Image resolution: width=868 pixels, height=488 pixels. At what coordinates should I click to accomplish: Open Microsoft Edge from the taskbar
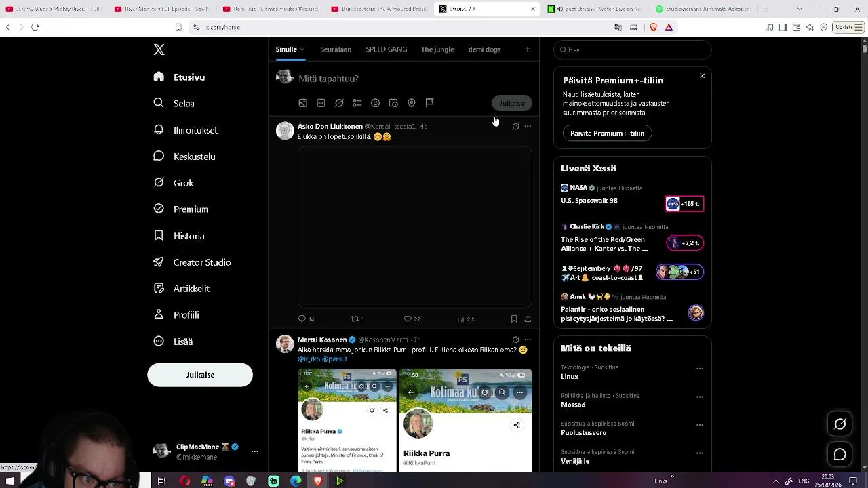(296, 481)
